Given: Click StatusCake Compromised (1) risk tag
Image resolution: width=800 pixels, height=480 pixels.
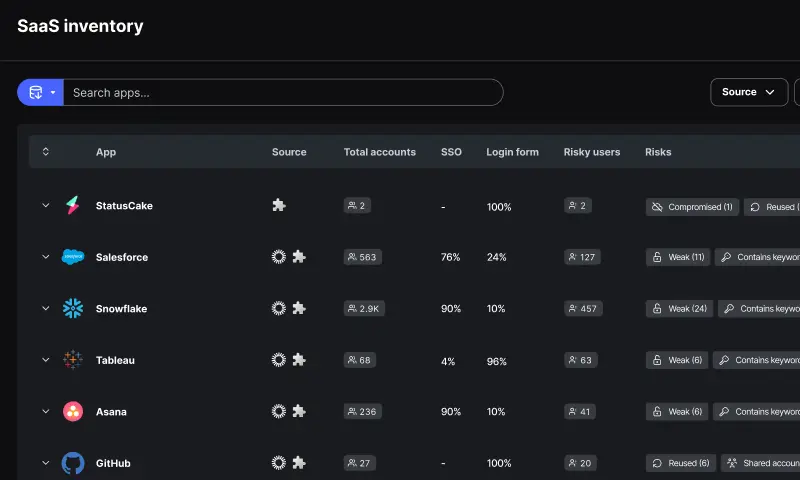Looking at the screenshot, I should click(x=692, y=207).
